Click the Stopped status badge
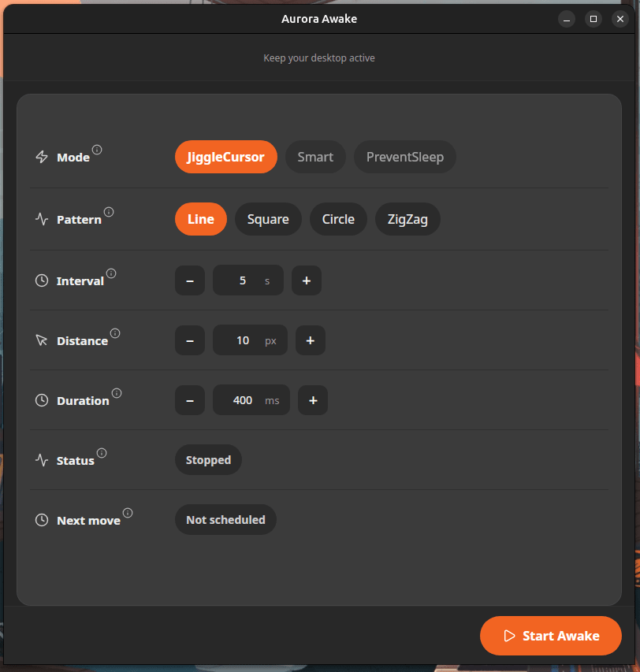This screenshot has width=640, height=672. point(208,460)
